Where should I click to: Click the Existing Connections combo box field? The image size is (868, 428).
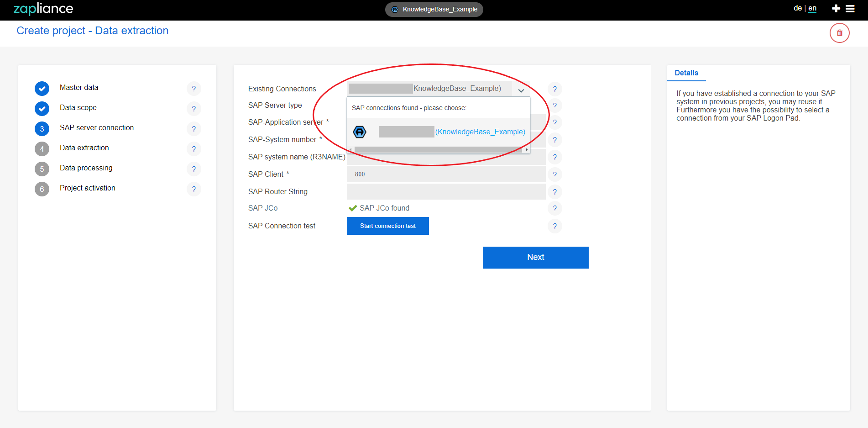(439, 89)
